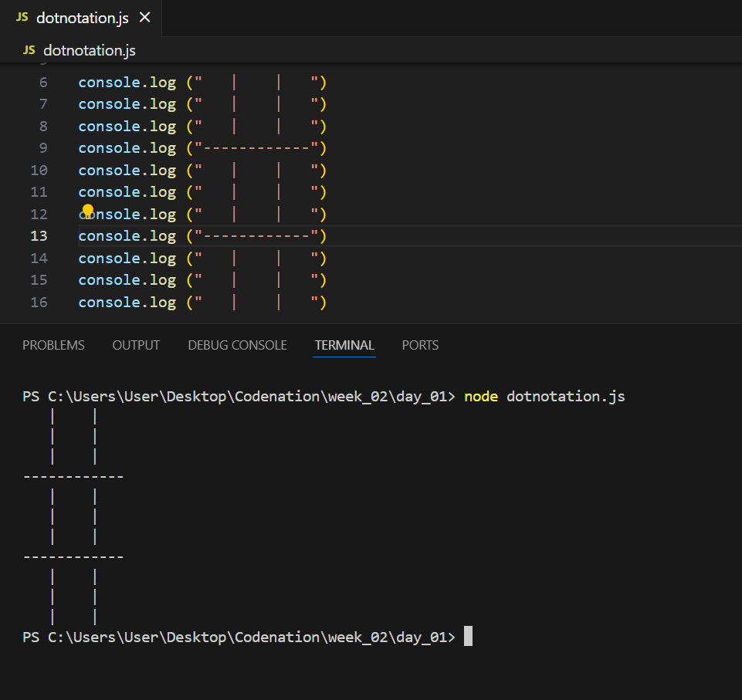
Task: Click line number 14 in the gutter
Action: point(39,259)
